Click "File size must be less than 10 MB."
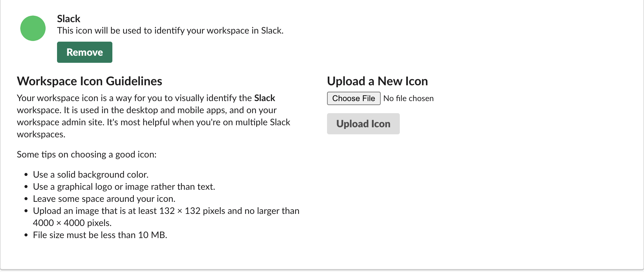644x272 pixels. (x=100, y=235)
